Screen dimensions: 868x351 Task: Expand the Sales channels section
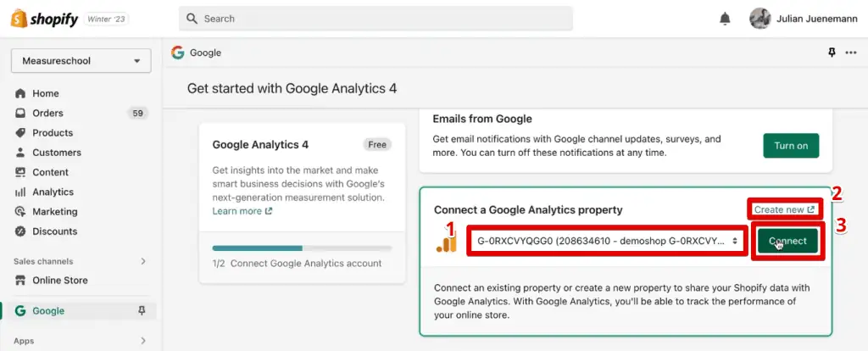click(x=143, y=261)
